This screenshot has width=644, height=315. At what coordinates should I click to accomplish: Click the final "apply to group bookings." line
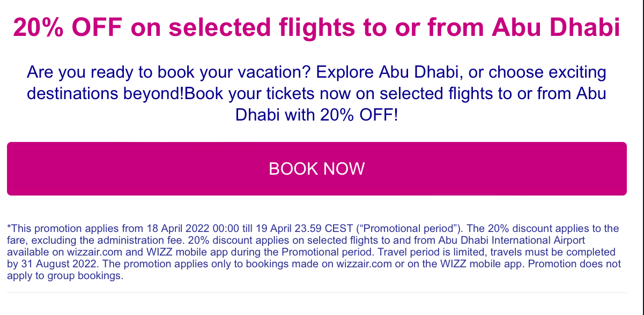(x=65, y=276)
